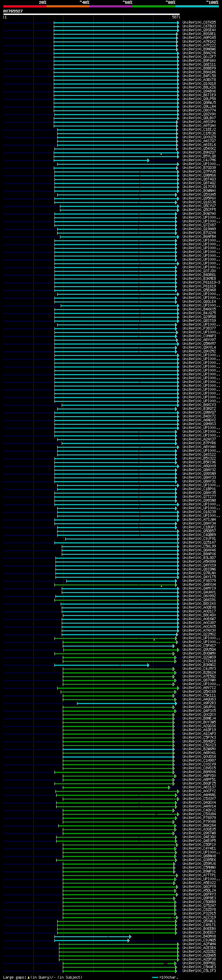This screenshot has width=222, height=980.
Task: Select the UniRef100_P38377 label
Action: [x=199, y=328]
